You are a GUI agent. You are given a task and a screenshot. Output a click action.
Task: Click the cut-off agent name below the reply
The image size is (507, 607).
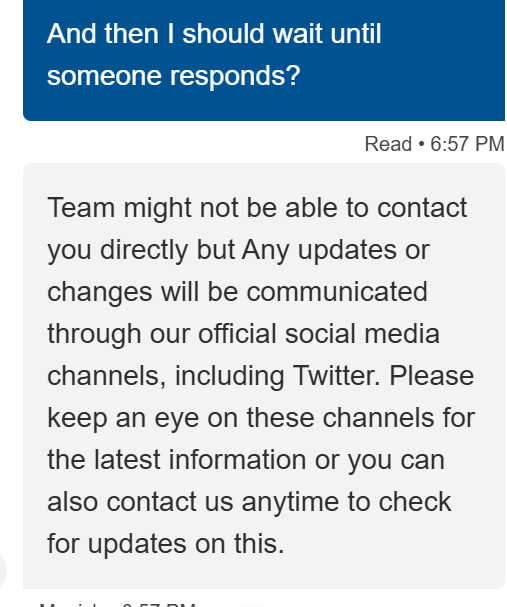coord(74,605)
